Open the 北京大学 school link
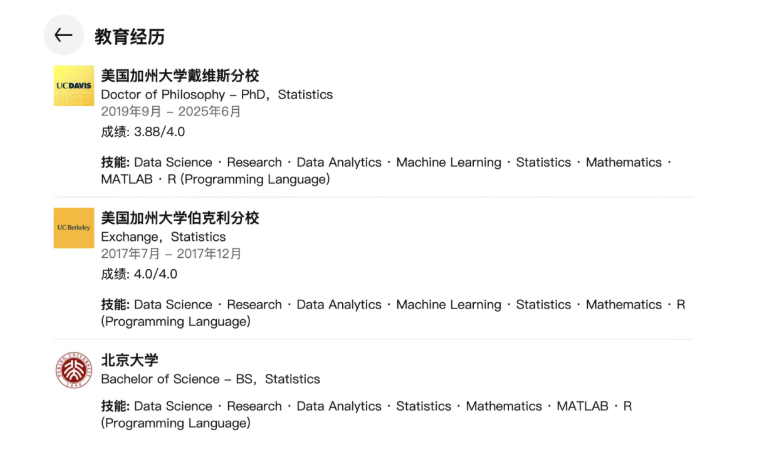Image resolution: width=761 pixels, height=457 pixels. [130, 360]
